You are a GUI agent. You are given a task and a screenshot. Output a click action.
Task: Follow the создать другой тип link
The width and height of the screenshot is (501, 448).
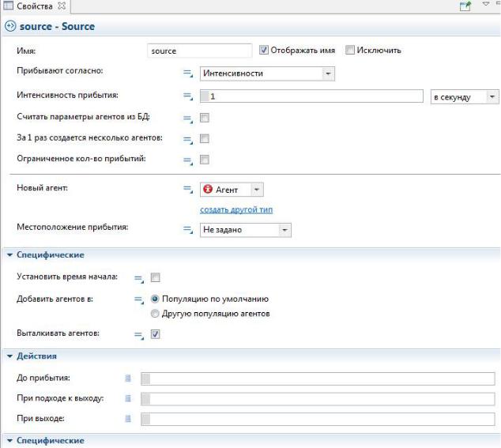click(236, 209)
